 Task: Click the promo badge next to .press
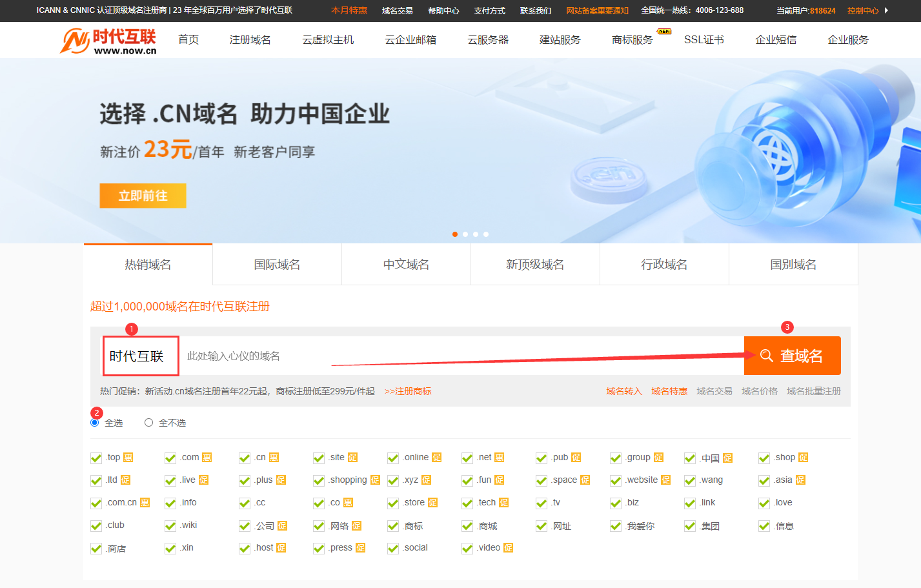(360, 548)
